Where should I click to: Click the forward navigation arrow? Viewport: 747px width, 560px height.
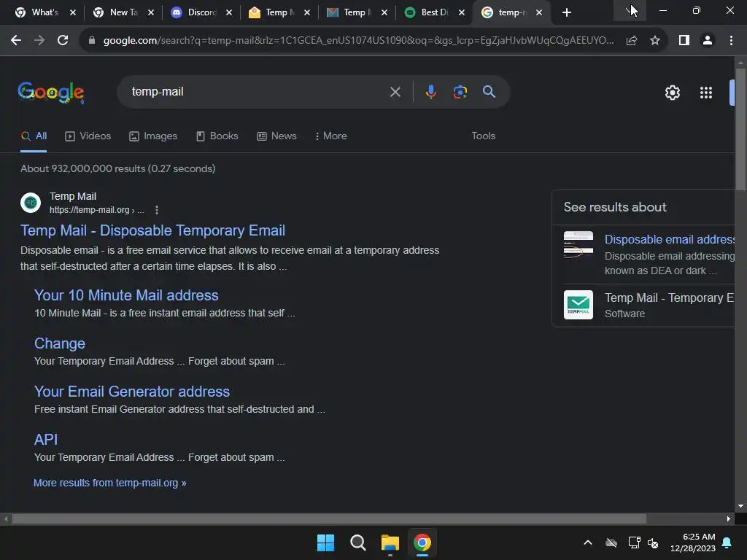point(39,41)
